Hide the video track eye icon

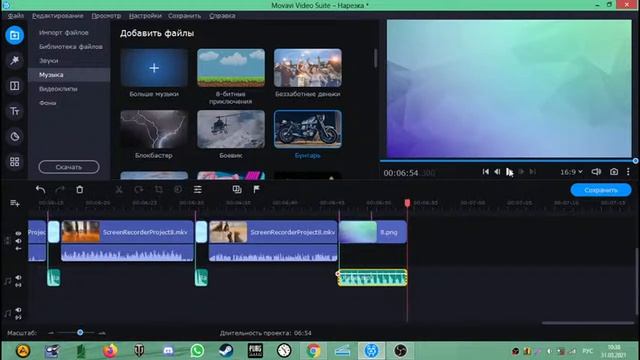click(18, 233)
